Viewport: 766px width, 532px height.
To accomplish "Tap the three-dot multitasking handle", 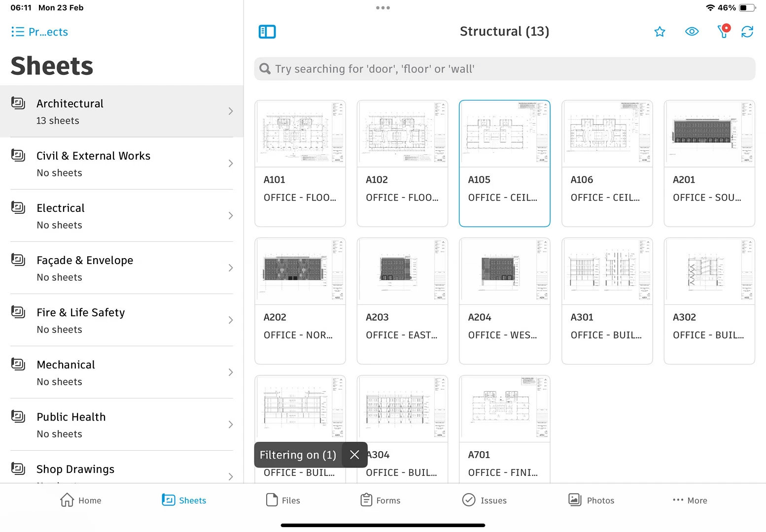I will coord(383,8).
